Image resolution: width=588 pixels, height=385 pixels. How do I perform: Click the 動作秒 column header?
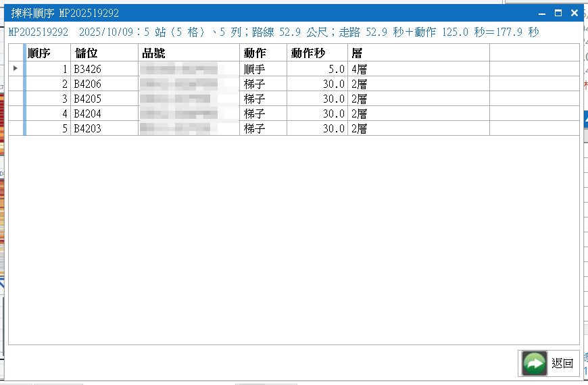(x=317, y=53)
